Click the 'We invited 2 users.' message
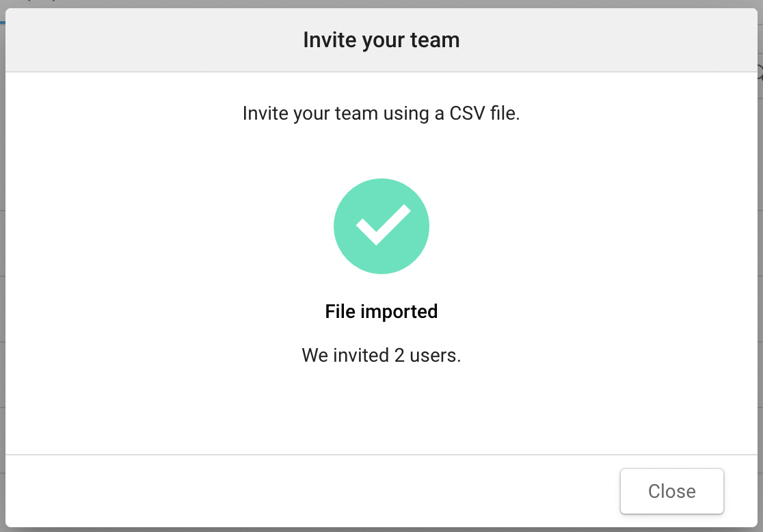 tap(381, 356)
